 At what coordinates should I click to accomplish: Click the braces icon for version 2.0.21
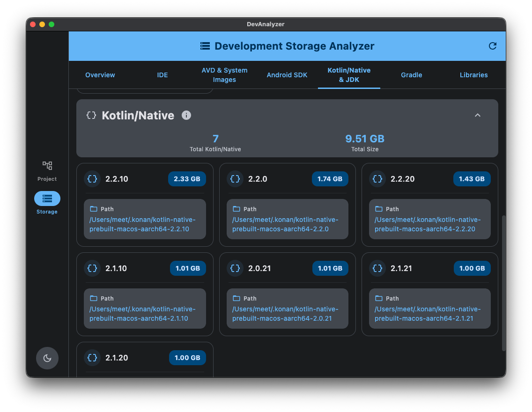coord(235,268)
